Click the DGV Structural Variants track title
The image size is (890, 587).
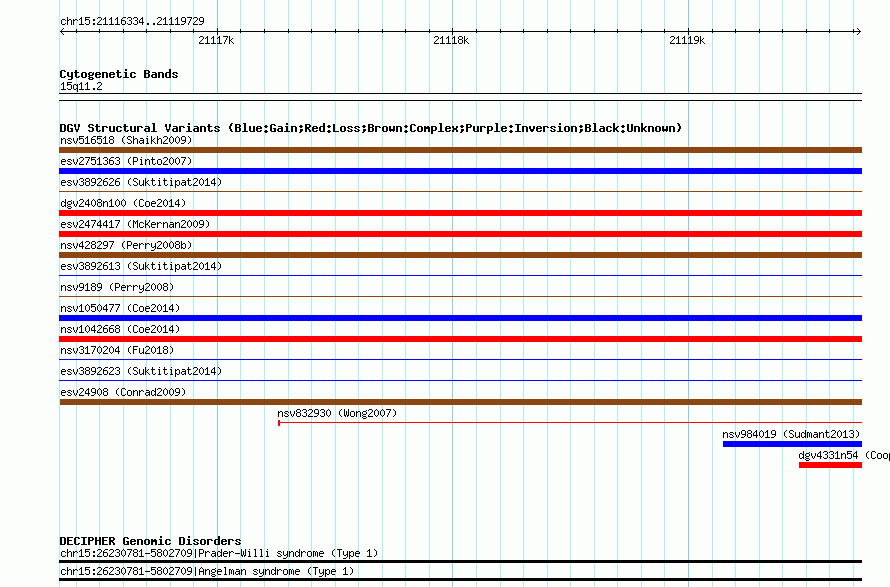pos(371,128)
